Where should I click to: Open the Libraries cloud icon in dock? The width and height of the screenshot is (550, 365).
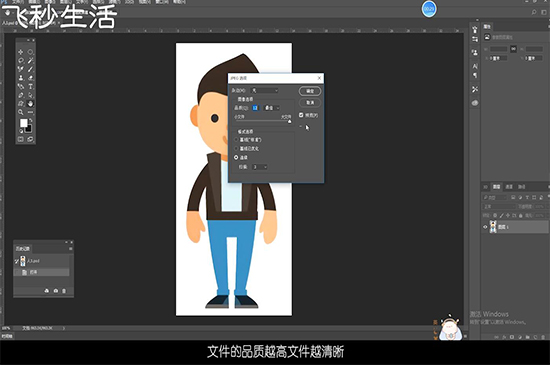475,103
